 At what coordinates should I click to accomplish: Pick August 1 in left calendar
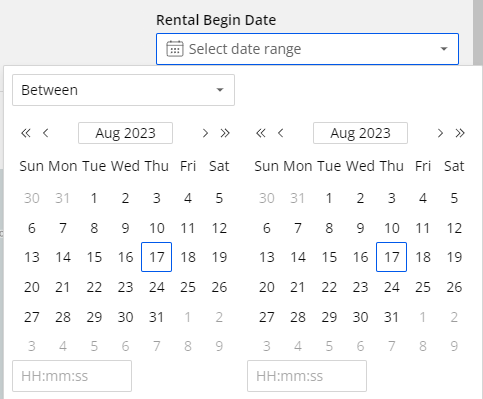coord(94,198)
